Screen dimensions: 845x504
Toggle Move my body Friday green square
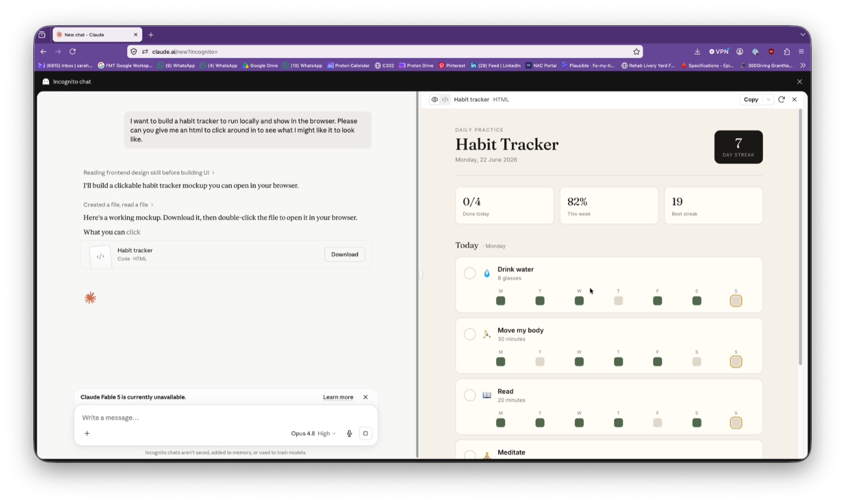point(658,362)
